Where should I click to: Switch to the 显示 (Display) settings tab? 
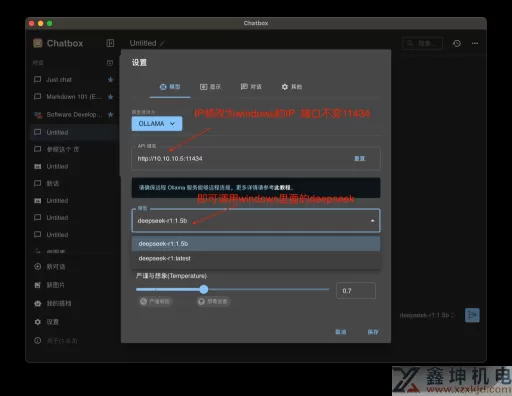(x=210, y=87)
